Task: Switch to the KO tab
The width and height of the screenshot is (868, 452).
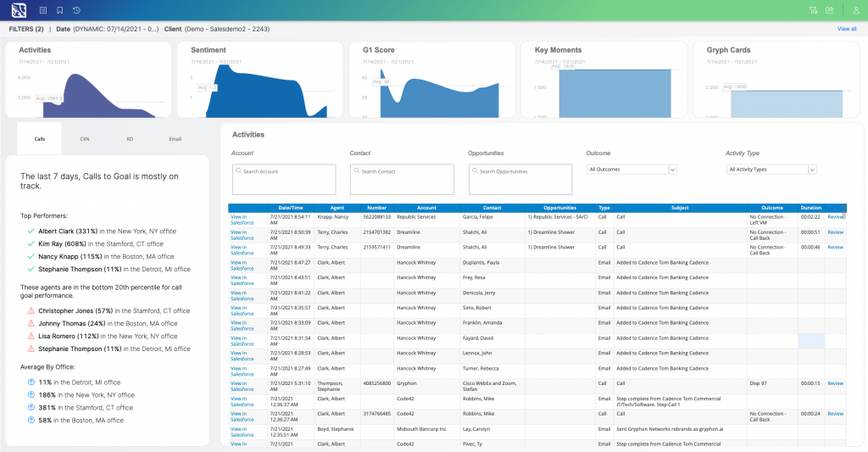Action: [130, 139]
